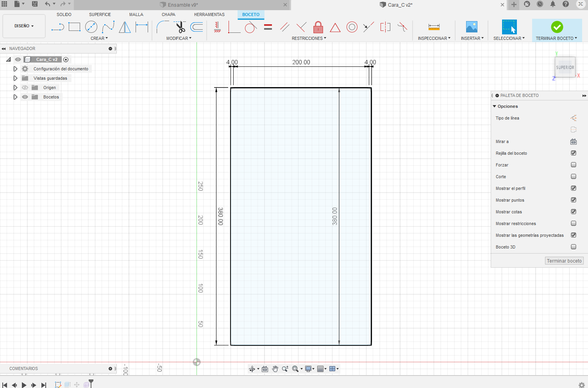588x388 pixels.
Task: Collapse the Opciones section in sketch palette
Action: pos(495,106)
